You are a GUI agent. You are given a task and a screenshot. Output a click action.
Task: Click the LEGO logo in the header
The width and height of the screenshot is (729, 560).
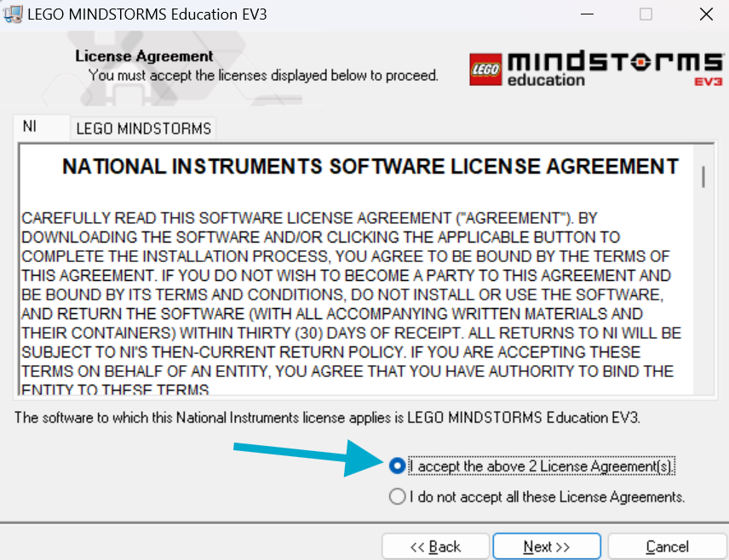tap(485, 69)
